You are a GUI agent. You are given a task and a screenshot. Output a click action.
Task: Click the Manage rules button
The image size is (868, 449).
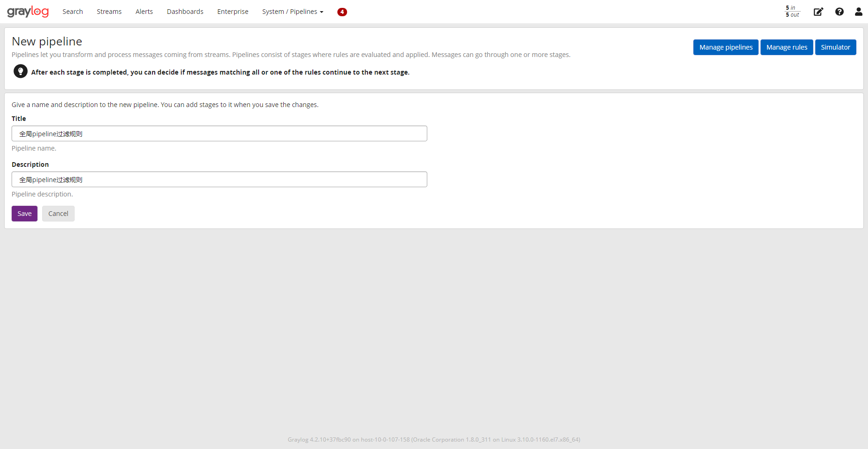click(x=786, y=47)
